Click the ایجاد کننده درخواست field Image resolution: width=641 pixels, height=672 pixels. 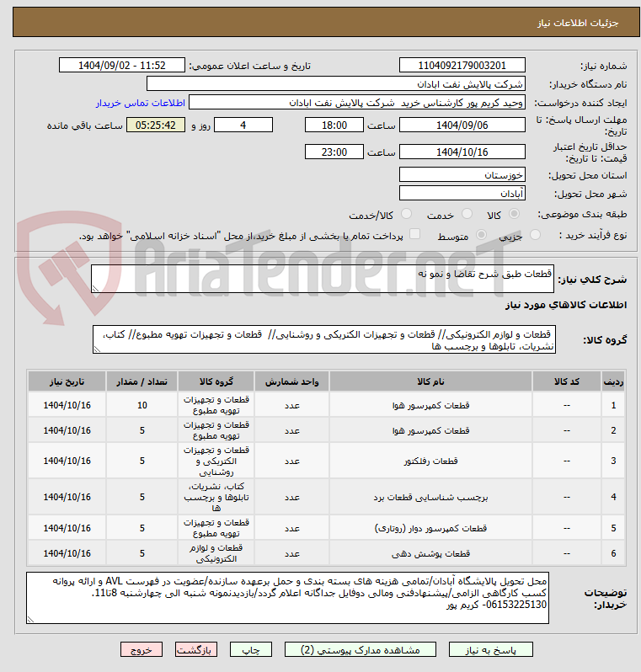pyautogui.click(x=357, y=103)
